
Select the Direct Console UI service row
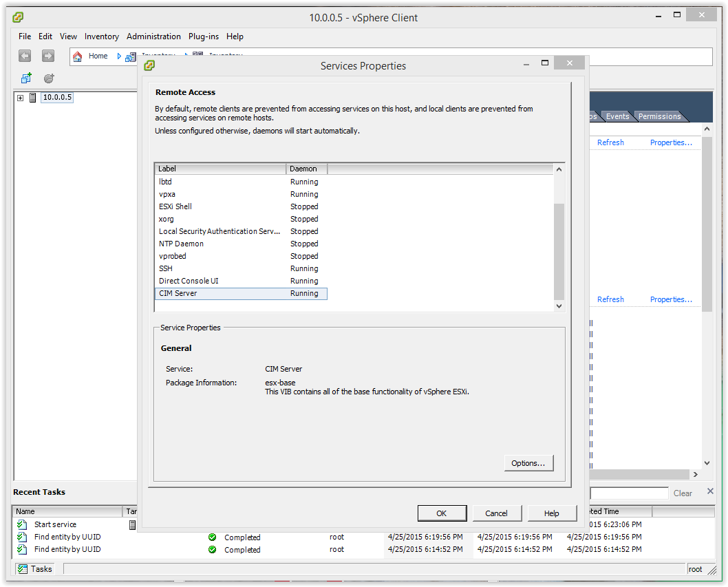click(241, 281)
